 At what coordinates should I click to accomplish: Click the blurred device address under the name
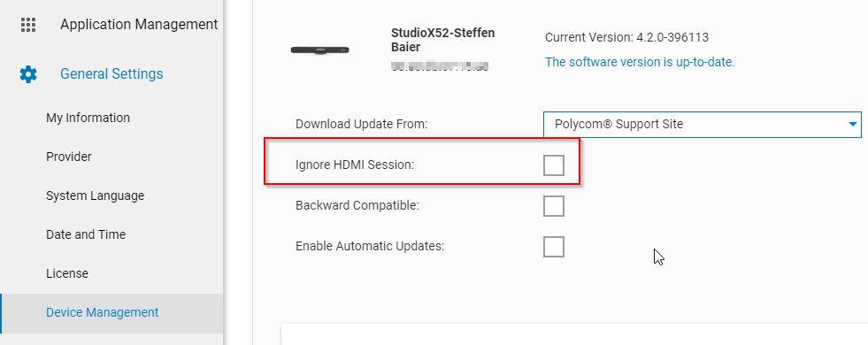point(440,66)
